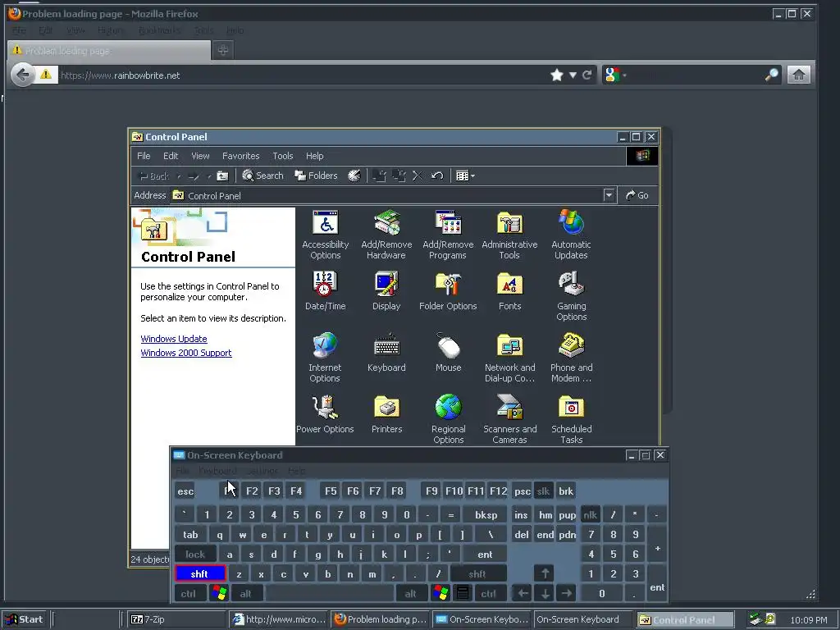Click the up arrow key on On-Screen Keyboard
Viewport: 840px width, 630px height.
[545, 573]
